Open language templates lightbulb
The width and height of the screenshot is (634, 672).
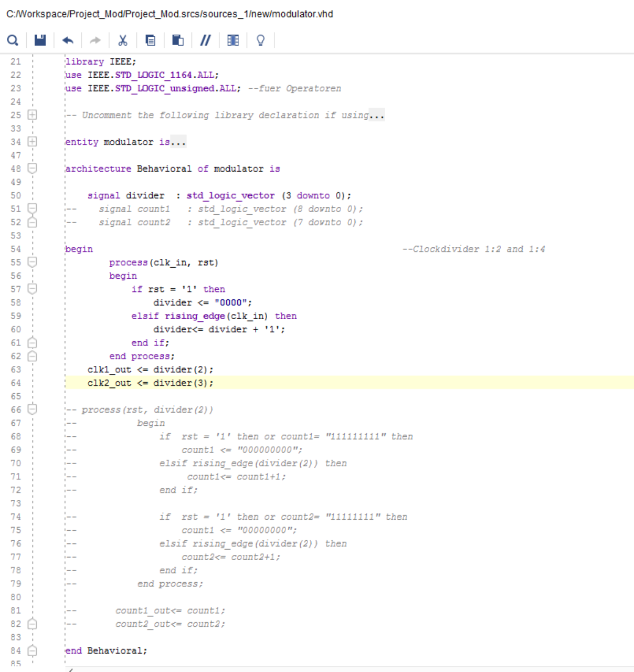pyautogui.click(x=260, y=40)
